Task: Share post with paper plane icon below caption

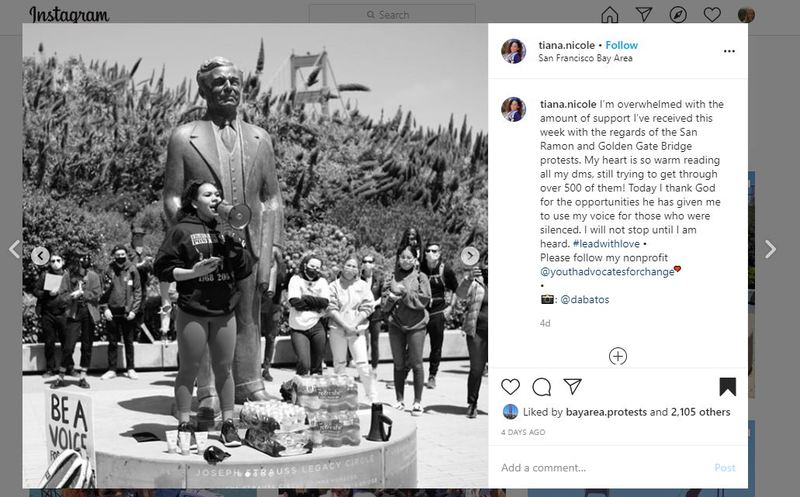Action: [x=572, y=386]
